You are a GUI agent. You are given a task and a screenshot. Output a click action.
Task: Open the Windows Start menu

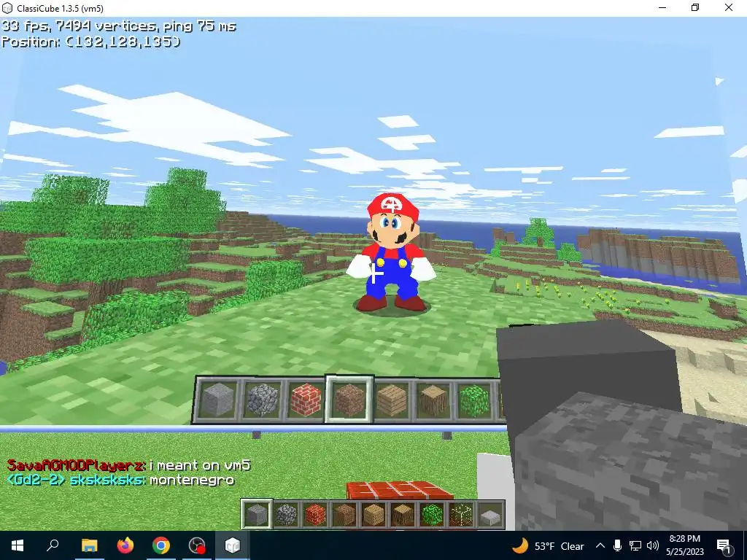(18, 545)
